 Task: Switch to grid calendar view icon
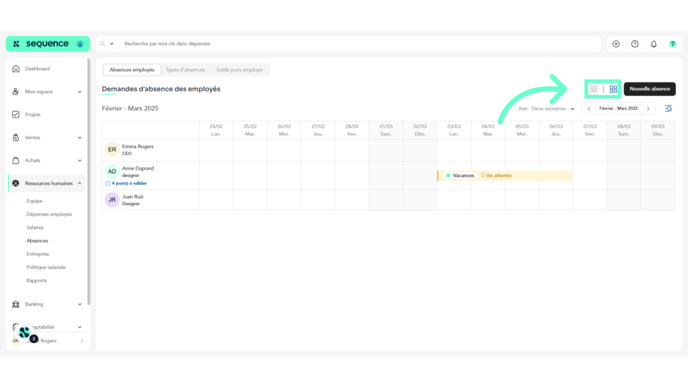613,89
